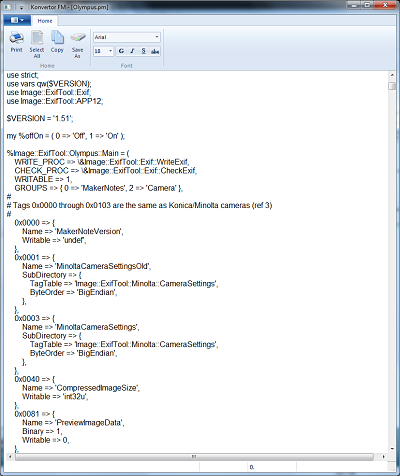Open the blue application menu button
The width and height of the screenshot is (400, 476).
[x=17, y=20]
